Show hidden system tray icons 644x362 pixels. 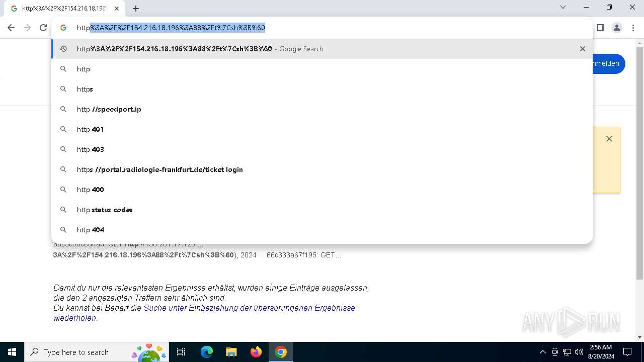542,352
